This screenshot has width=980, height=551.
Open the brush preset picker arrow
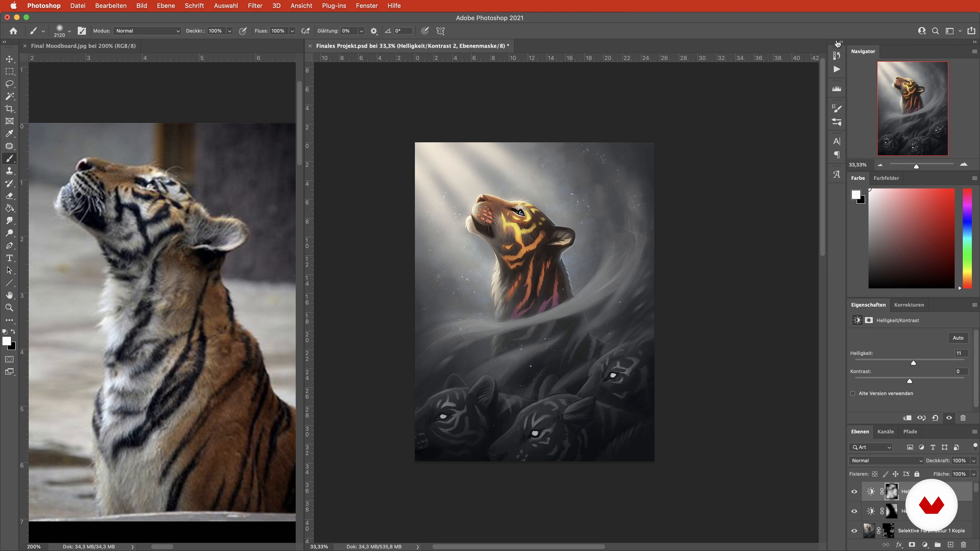(69, 31)
